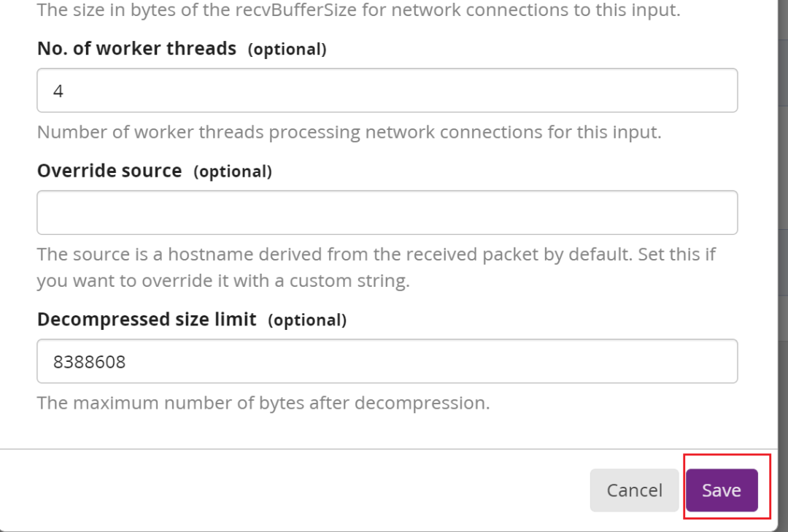Place cursor after 8388608 value
Screen dimensions: 788x532
(127, 362)
